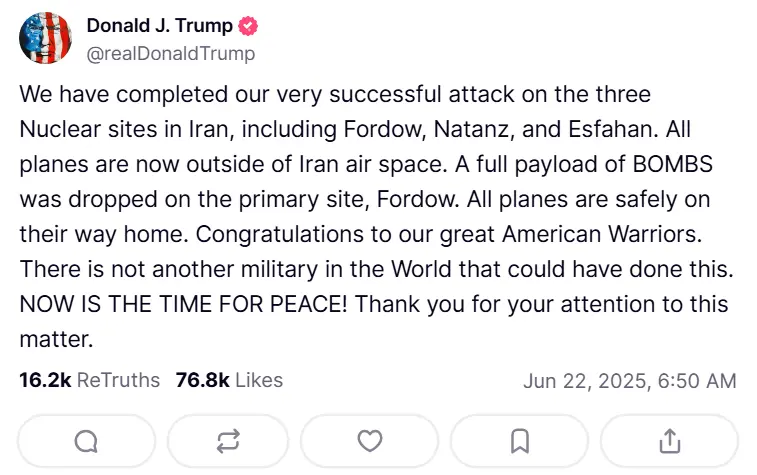
Task: Open the profile avatar picture
Action: pos(45,38)
